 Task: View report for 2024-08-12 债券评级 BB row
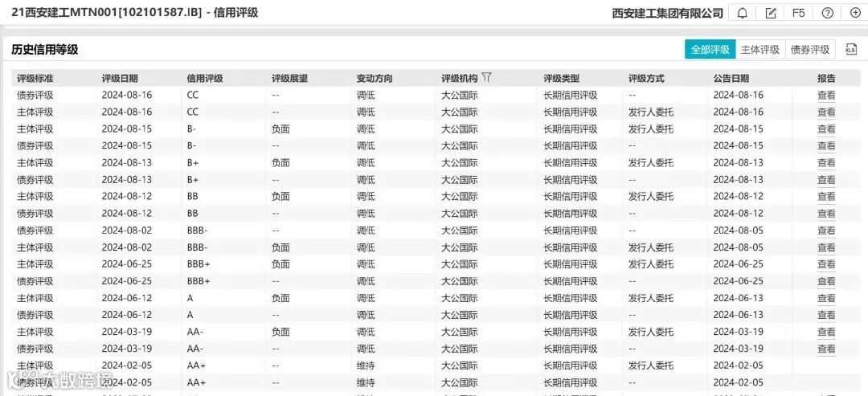pos(826,214)
